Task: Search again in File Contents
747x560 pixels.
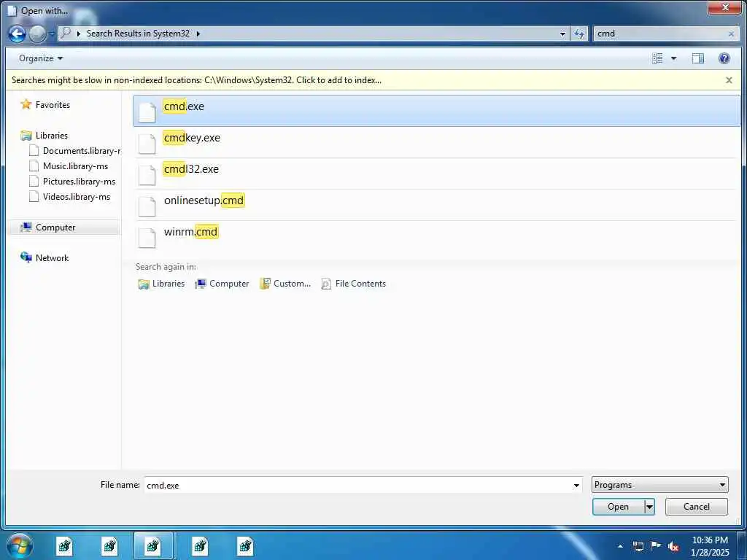Action: [354, 284]
